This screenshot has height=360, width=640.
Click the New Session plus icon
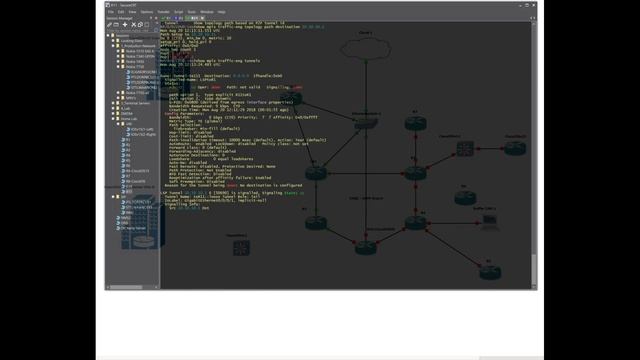pos(125,25)
